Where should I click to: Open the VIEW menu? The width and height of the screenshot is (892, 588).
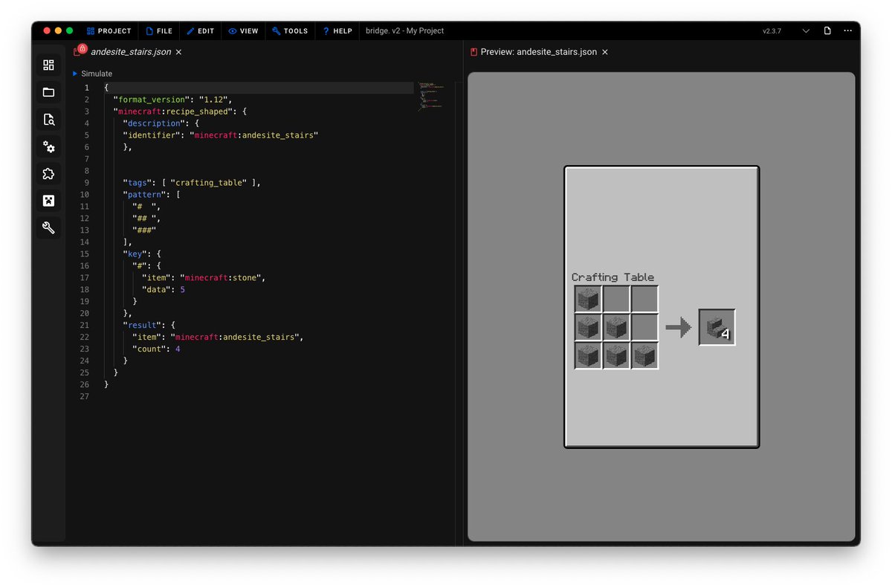pyautogui.click(x=243, y=31)
